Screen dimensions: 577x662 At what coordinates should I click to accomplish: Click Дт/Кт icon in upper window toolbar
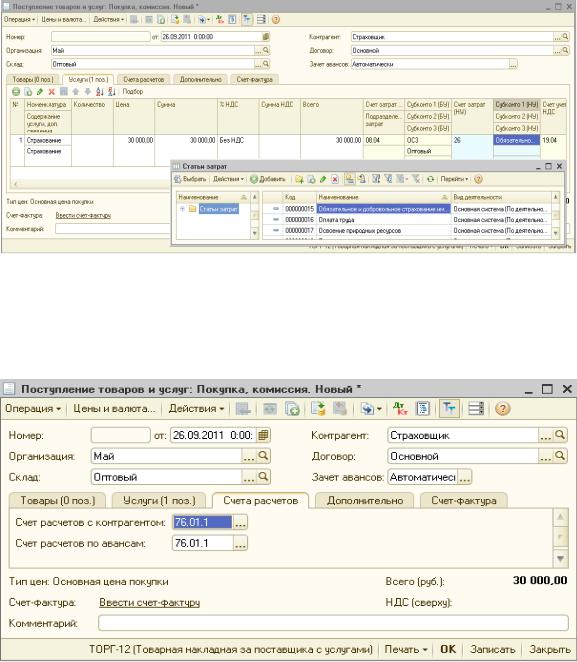[x=219, y=19]
